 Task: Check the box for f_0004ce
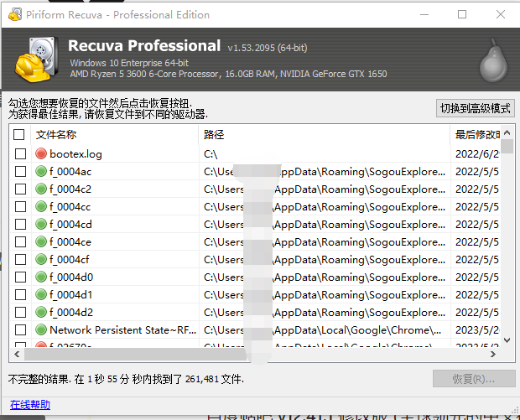coord(21,241)
